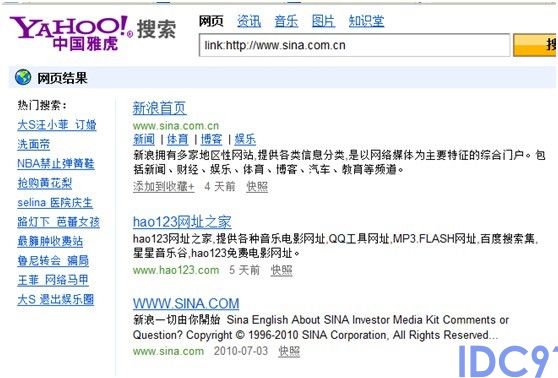The width and height of the screenshot is (558, 378).
Task: Click hot search NBA禁止弹簧鞋
Action: coord(56,164)
